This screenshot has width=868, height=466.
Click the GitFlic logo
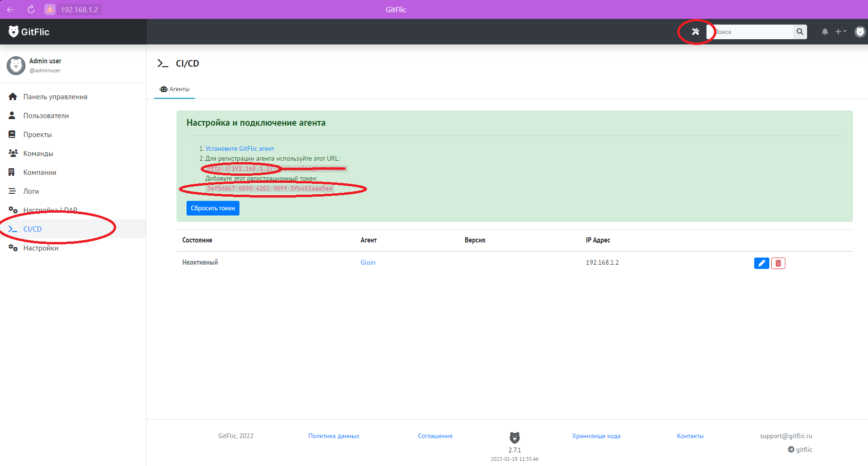(29, 32)
